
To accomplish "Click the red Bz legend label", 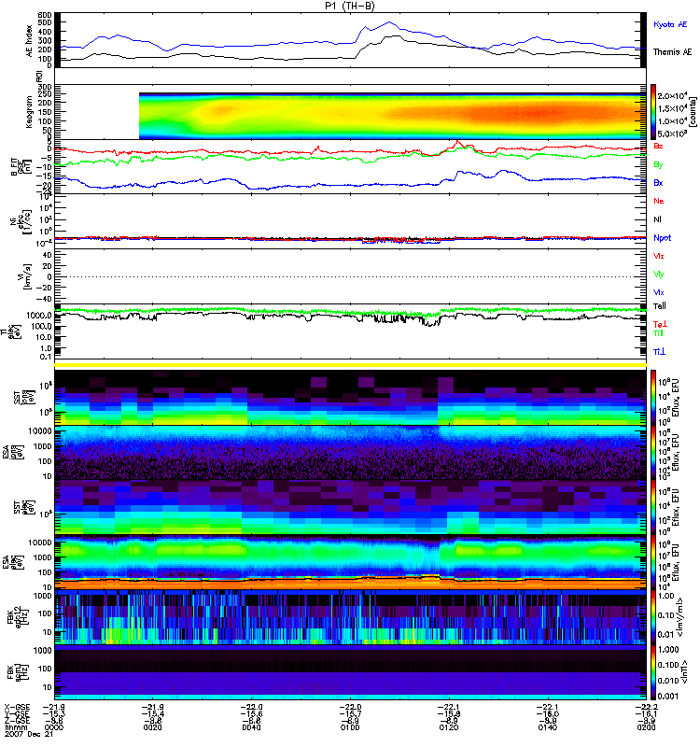I will tap(658, 147).
